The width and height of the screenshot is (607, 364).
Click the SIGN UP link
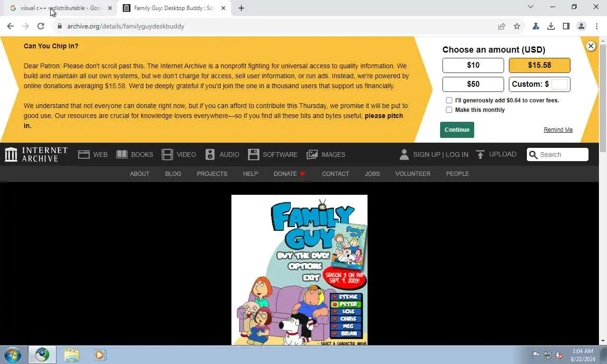click(x=427, y=155)
